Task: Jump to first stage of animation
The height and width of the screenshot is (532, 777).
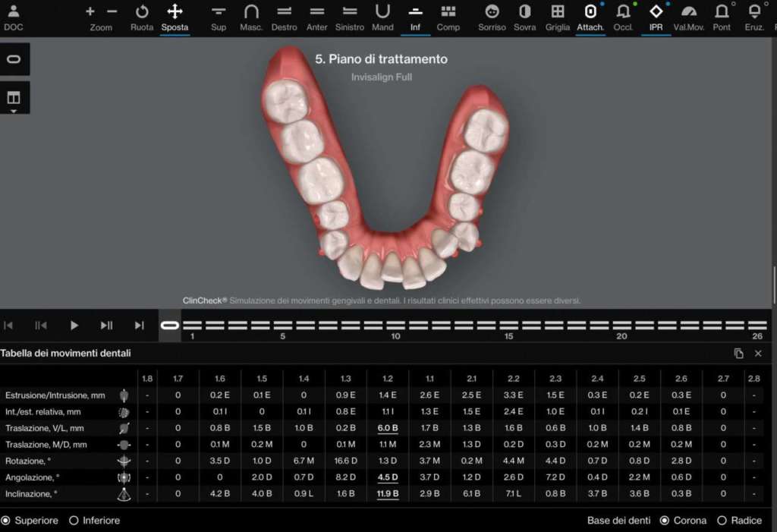Action: pos(8,326)
